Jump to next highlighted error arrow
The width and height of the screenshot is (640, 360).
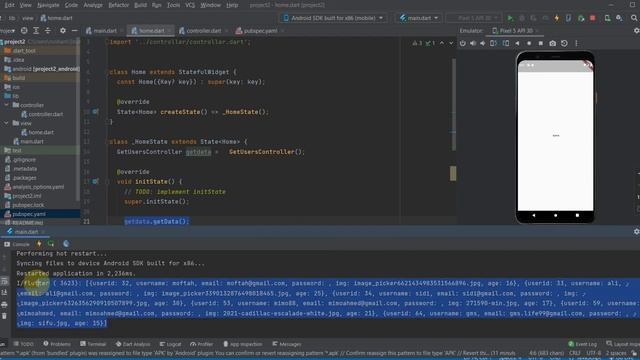pos(451,43)
